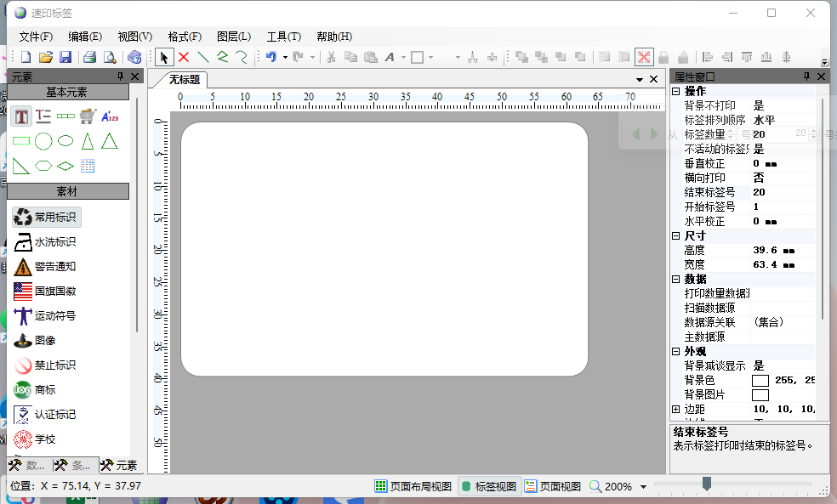Select the table grid element
Image resolution: width=837 pixels, height=504 pixels.
point(88,166)
